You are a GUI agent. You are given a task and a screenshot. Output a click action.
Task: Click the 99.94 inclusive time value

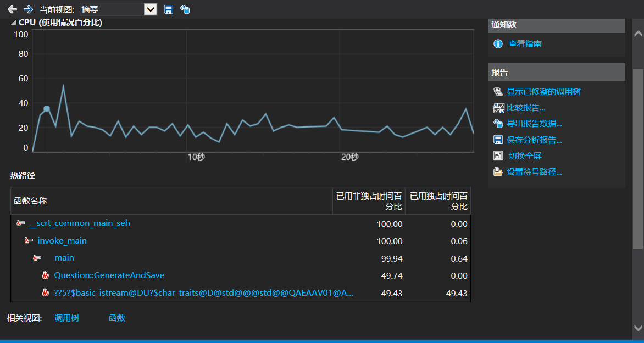[x=392, y=258]
